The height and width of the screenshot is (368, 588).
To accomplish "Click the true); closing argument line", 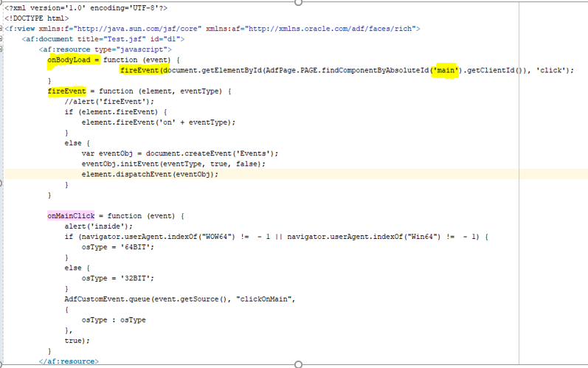I will coord(77,341).
